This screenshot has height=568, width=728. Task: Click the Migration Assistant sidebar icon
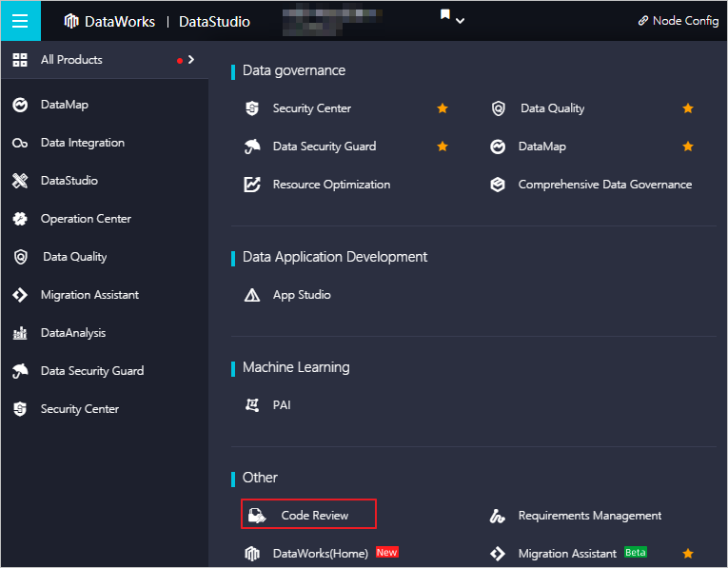click(x=20, y=295)
